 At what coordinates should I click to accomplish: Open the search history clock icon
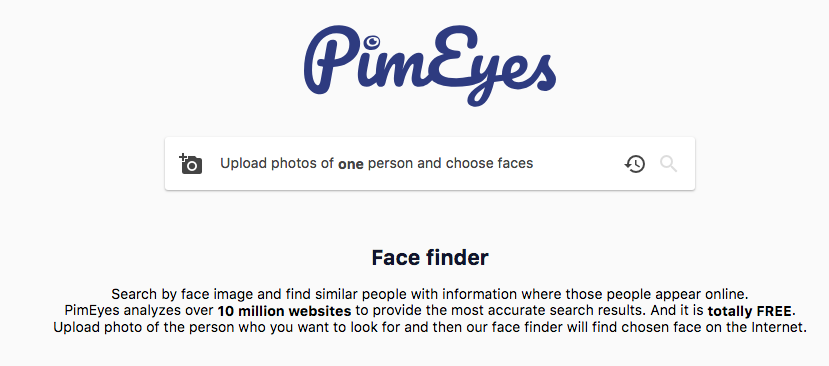(634, 164)
